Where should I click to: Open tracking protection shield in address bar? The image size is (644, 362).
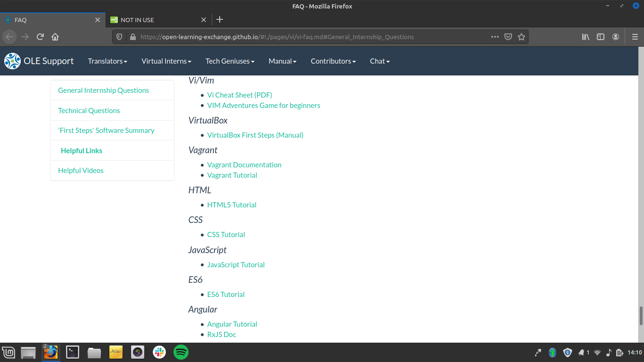click(119, 37)
